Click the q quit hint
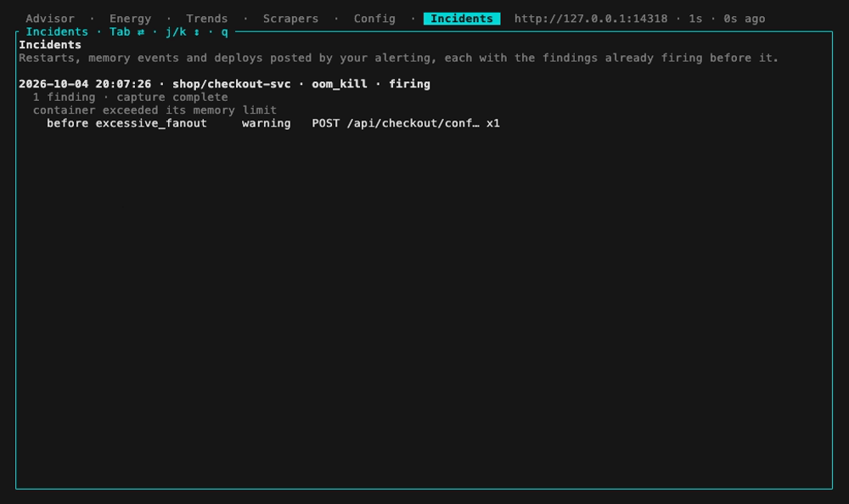 point(224,32)
